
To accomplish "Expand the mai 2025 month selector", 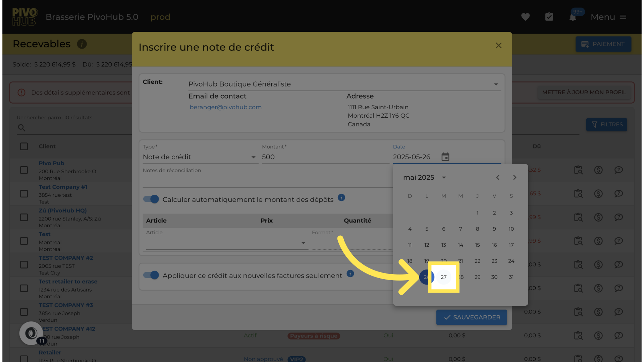I will point(443,178).
